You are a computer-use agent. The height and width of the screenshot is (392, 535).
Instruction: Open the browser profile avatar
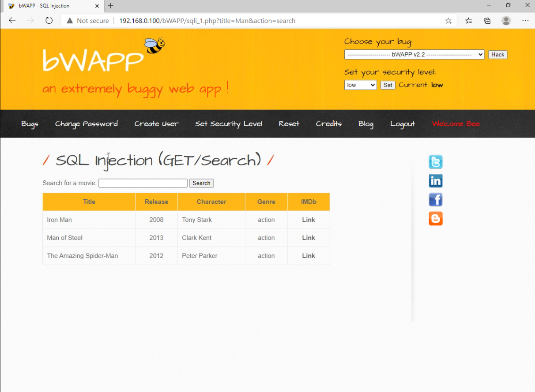[x=506, y=21]
